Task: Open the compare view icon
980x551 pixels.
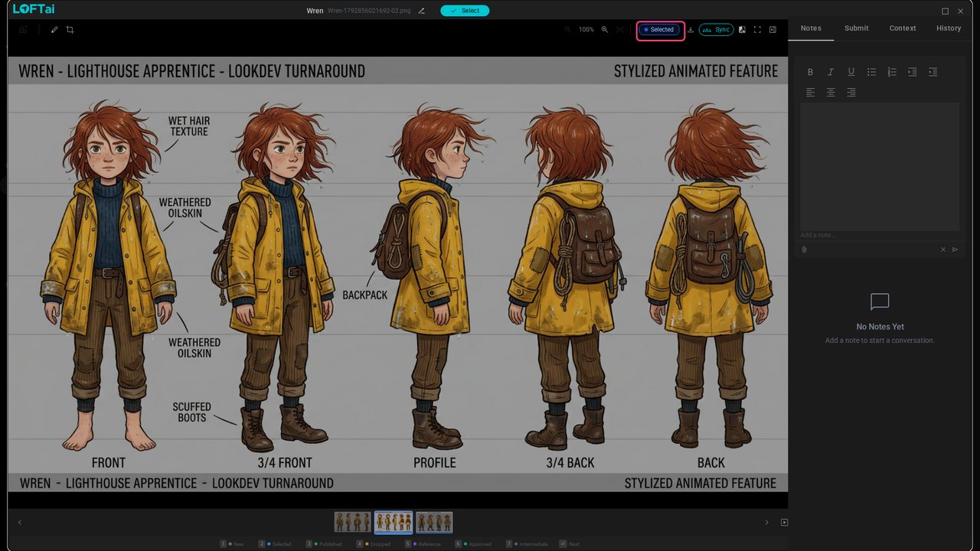Action: (x=742, y=30)
